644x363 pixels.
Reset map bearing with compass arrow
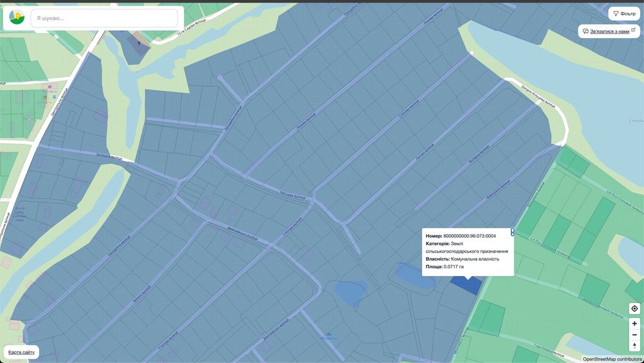(x=634, y=346)
